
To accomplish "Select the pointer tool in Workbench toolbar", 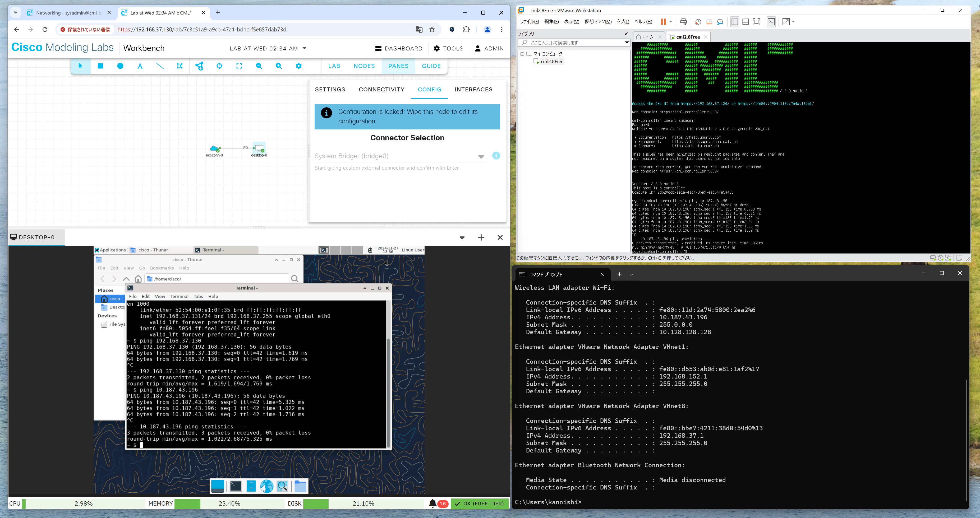I will (80, 66).
